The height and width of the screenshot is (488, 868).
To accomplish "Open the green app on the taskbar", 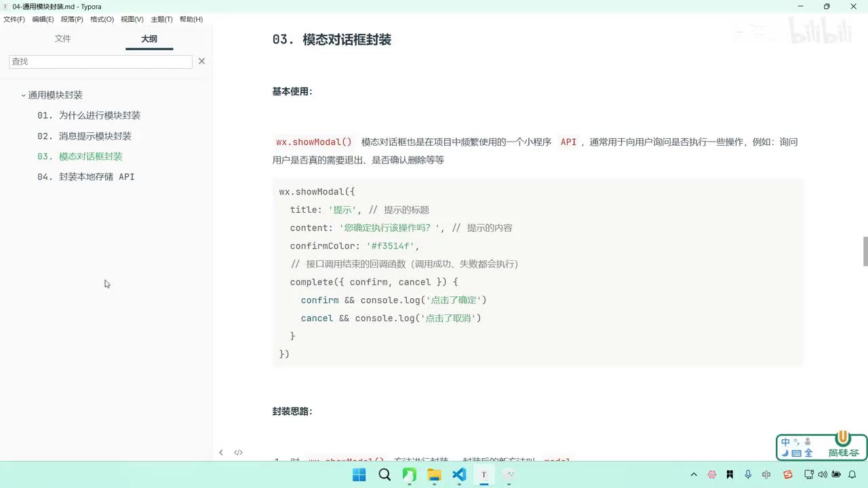I will [410, 474].
